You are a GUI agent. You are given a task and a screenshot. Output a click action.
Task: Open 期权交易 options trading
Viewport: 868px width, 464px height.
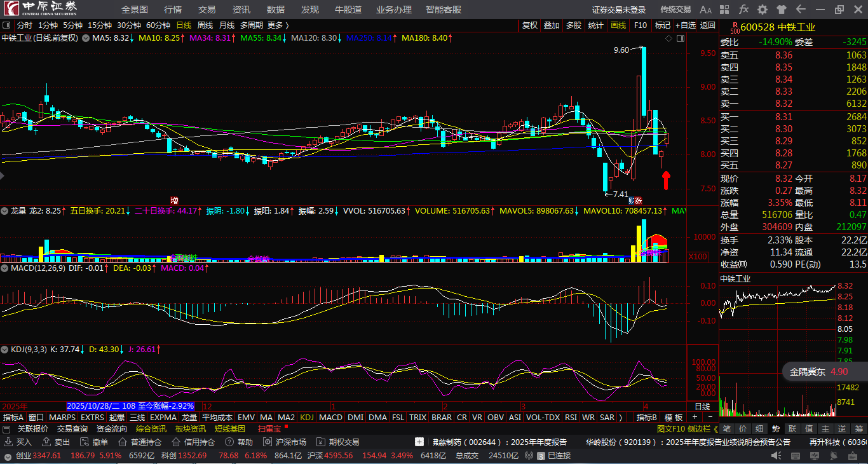point(339,442)
